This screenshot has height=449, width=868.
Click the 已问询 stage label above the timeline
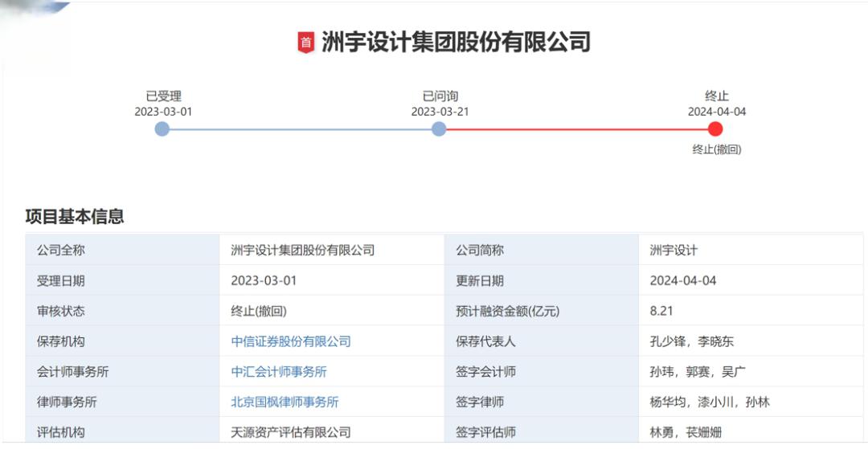click(440, 96)
